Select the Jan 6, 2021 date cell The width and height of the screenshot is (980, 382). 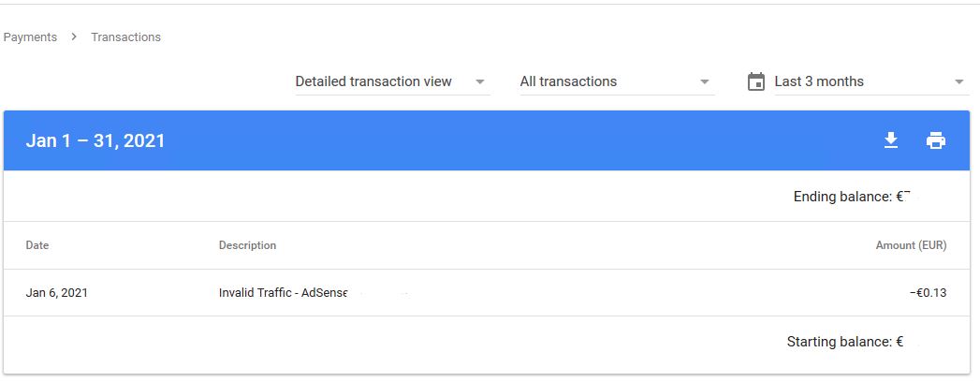click(x=57, y=293)
